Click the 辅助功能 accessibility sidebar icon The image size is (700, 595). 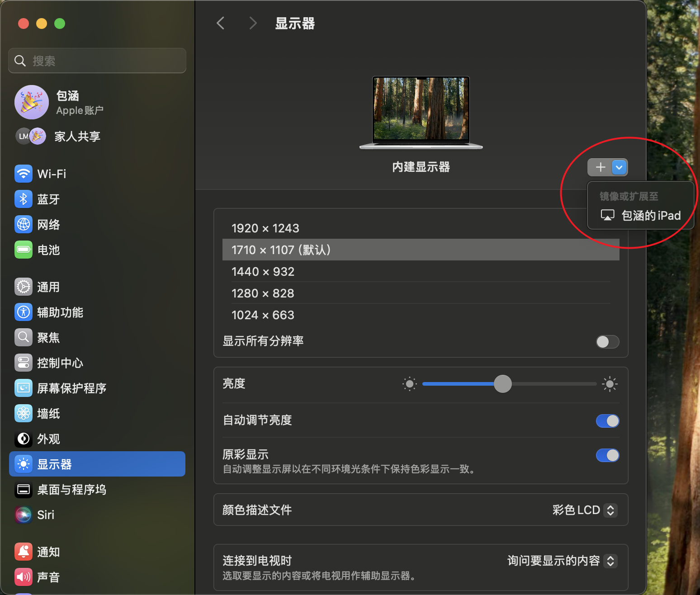23,312
